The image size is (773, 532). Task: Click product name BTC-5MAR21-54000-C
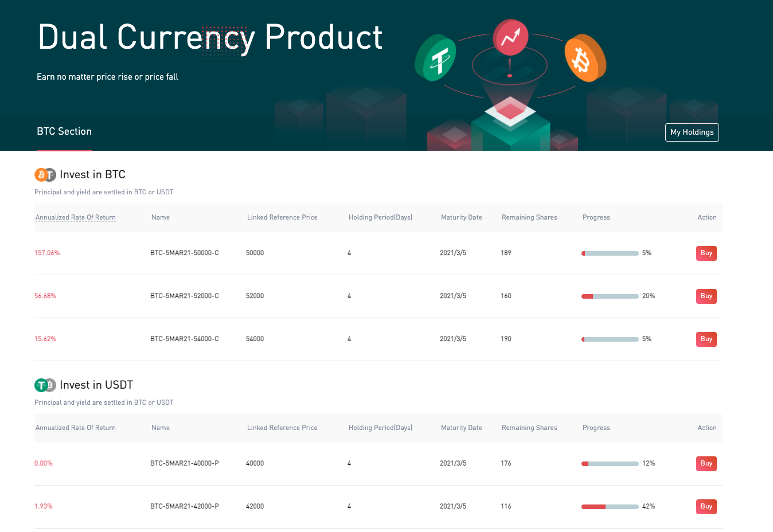185,339
